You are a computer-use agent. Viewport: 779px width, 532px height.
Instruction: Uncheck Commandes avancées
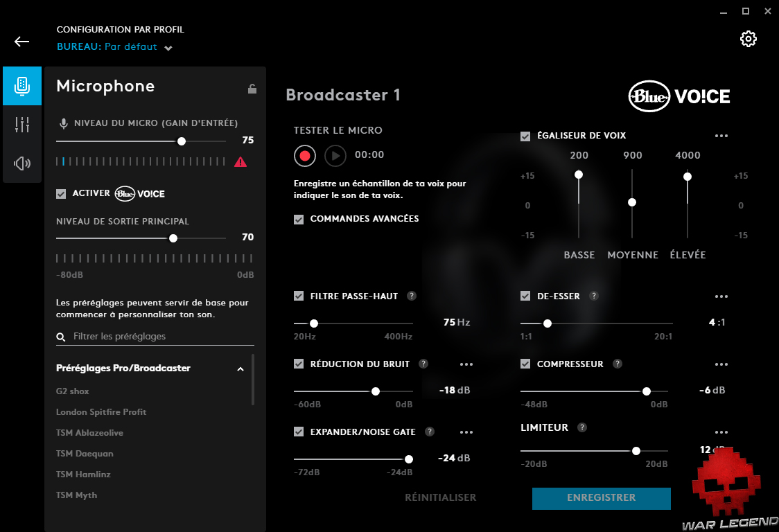[299, 218]
